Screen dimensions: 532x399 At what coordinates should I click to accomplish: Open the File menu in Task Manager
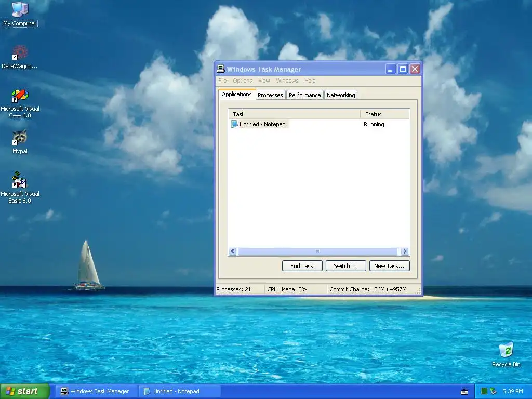pos(222,81)
